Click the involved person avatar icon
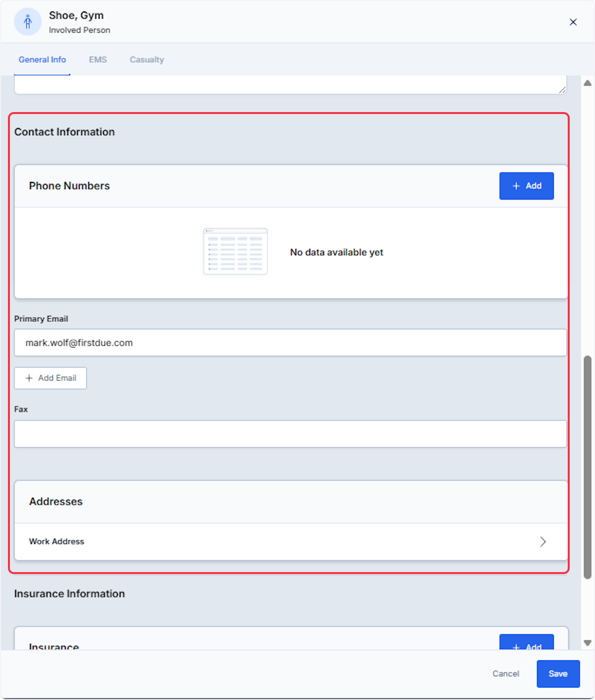 click(x=28, y=22)
